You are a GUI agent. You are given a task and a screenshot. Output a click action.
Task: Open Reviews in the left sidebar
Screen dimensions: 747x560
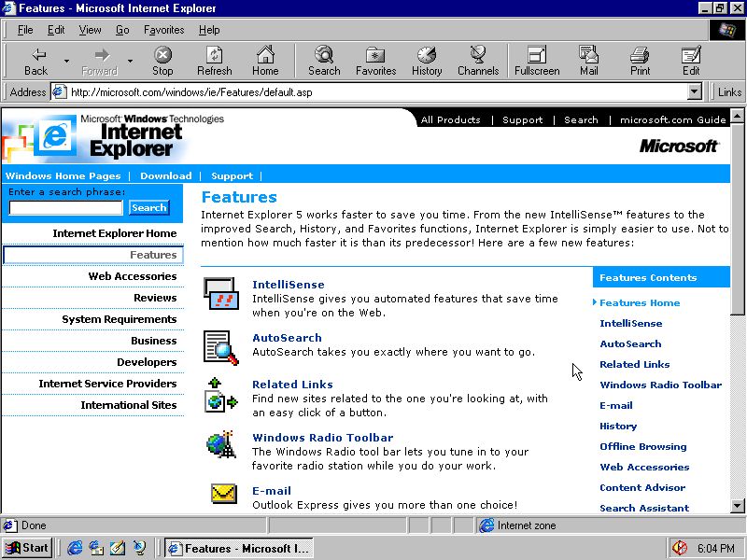pyautogui.click(x=155, y=298)
